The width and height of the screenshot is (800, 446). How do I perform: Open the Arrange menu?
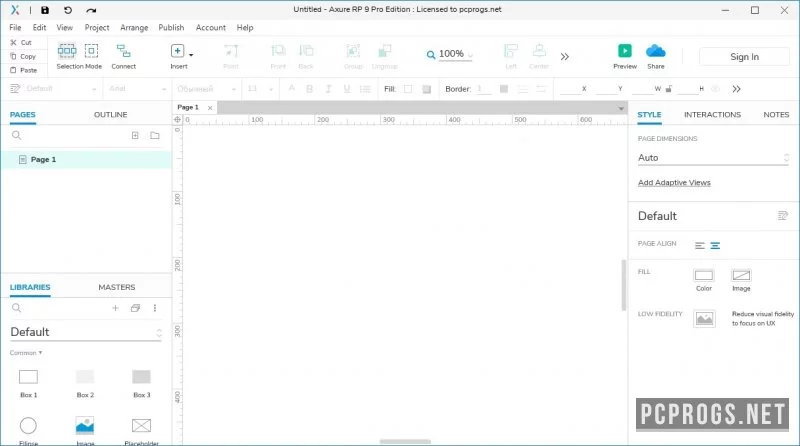(134, 28)
